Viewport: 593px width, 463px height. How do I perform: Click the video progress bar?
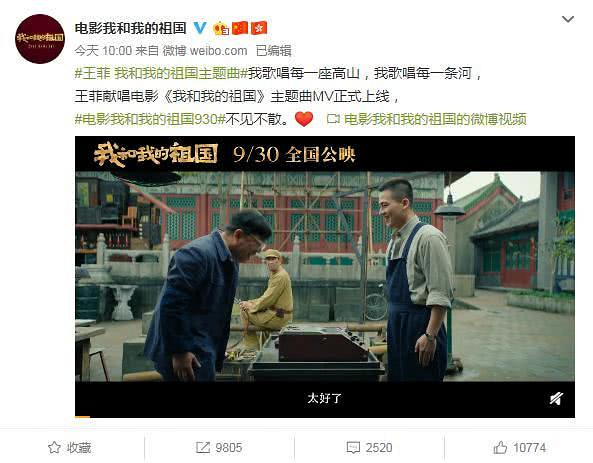point(325,417)
